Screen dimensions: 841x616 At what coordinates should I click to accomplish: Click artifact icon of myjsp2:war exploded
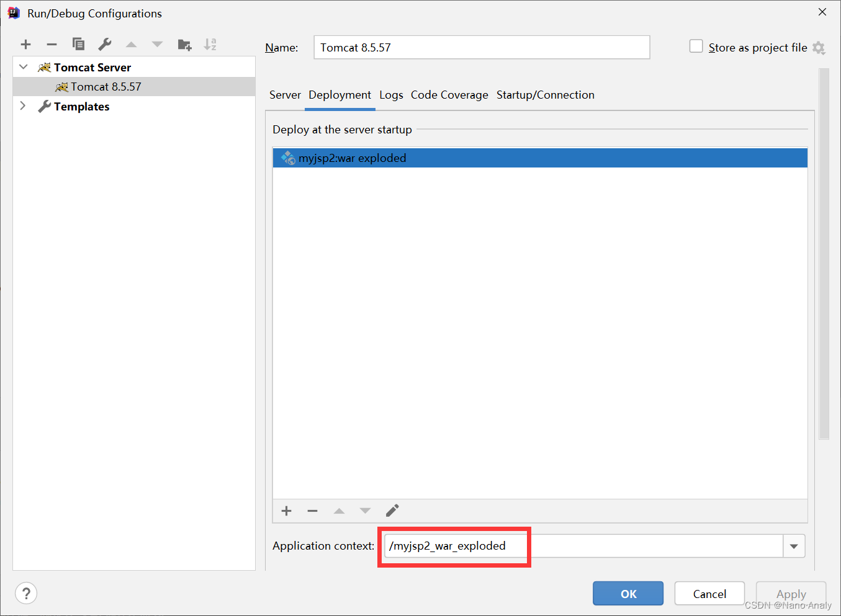pos(288,158)
